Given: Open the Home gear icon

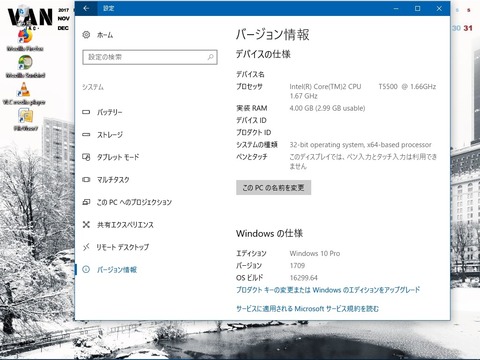Looking at the screenshot, I should [86, 35].
